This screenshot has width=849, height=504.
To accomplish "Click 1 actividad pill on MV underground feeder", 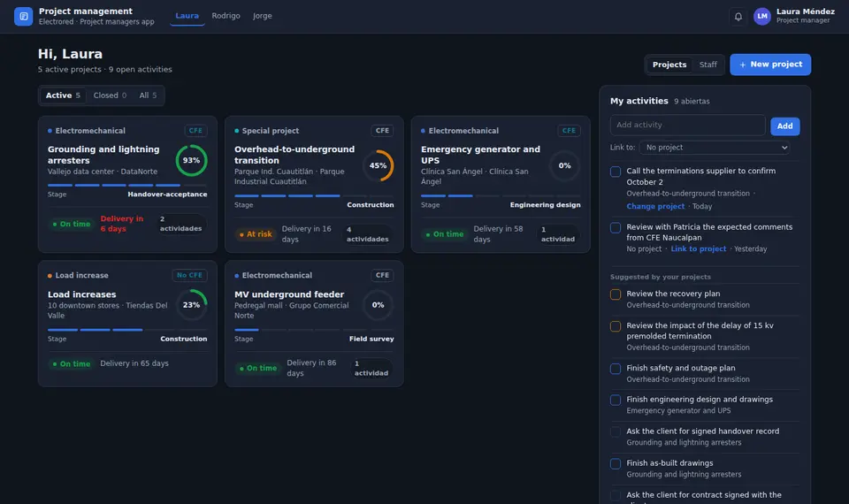I will click(371, 368).
